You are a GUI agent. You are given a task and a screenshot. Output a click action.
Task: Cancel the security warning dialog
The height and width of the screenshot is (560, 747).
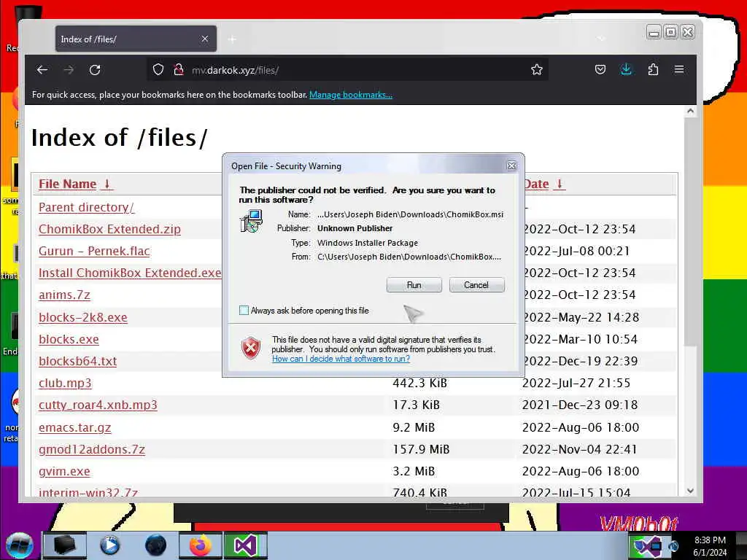point(476,285)
